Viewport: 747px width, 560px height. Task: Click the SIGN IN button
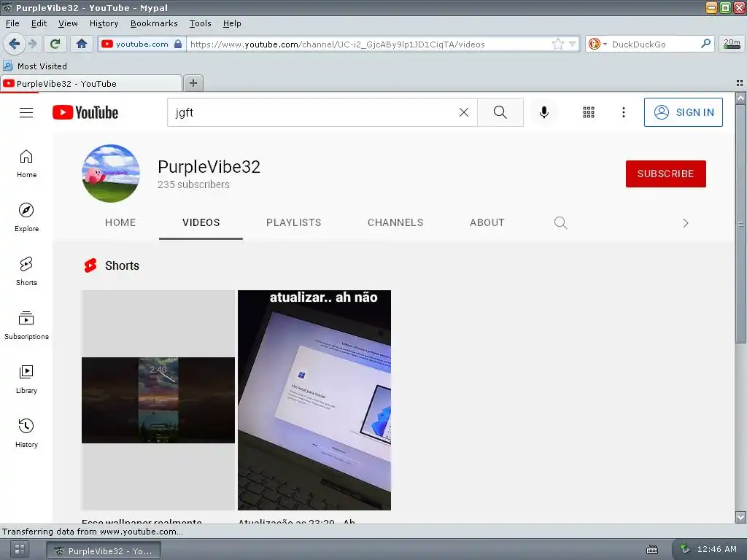tap(683, 112)
